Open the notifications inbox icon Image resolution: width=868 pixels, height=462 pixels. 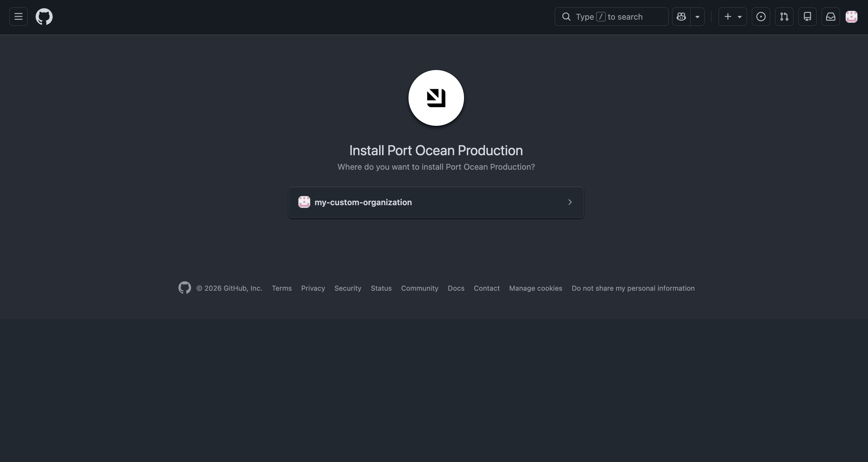831,16
